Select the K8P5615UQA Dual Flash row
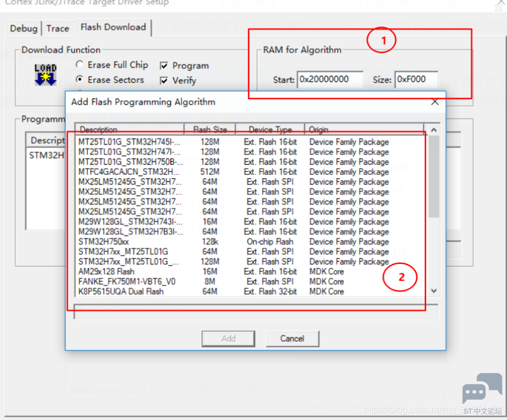This screenshot has height=420, width=507. tap(250, 292)
